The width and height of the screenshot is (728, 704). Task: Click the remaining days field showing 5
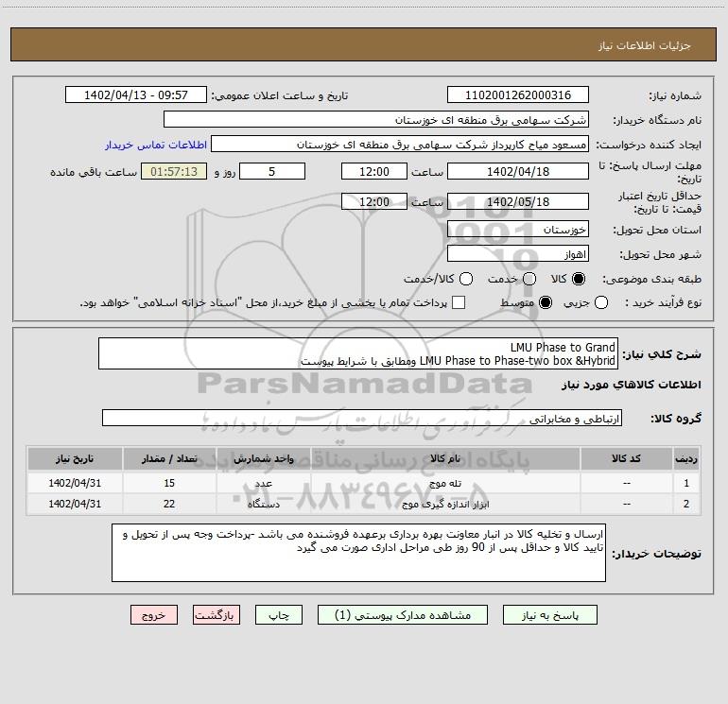pyautogui.click(x=272, y=171)
